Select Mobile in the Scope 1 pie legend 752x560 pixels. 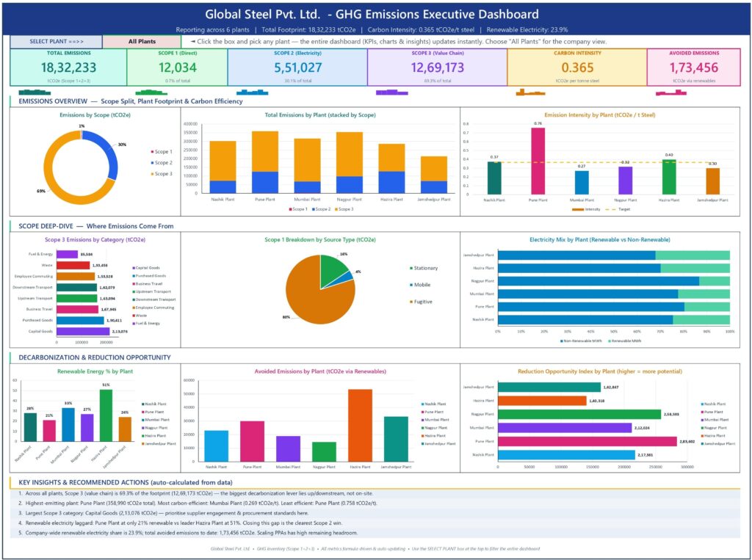click(x=419, y=285)
